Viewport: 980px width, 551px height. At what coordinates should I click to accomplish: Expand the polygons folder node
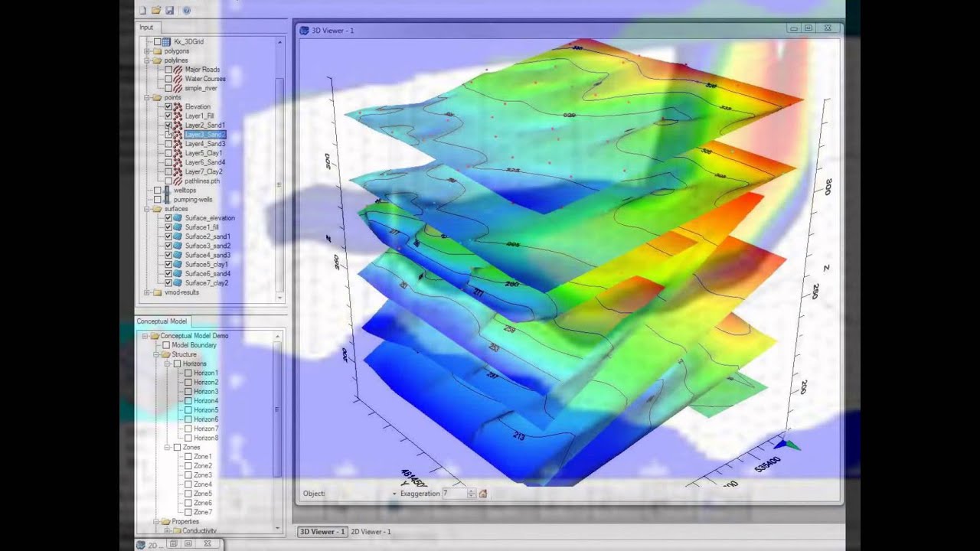pyautogui.click(x=147, y=51)
